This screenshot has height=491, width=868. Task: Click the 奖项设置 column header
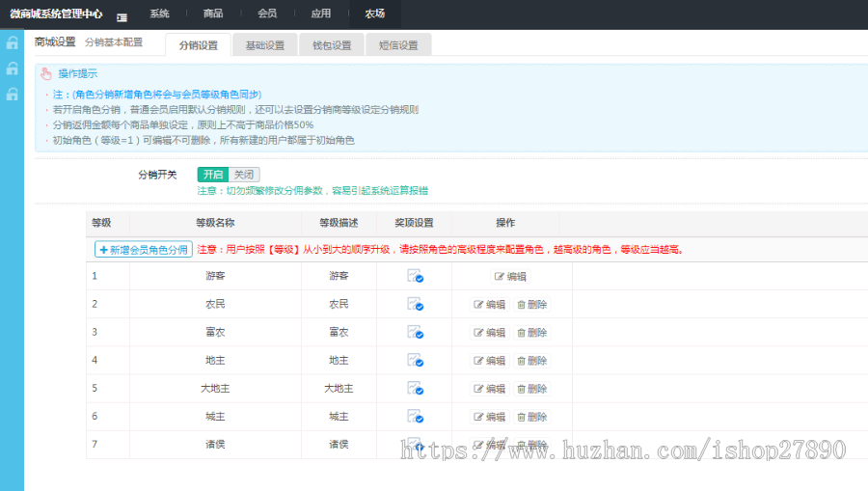414,223
